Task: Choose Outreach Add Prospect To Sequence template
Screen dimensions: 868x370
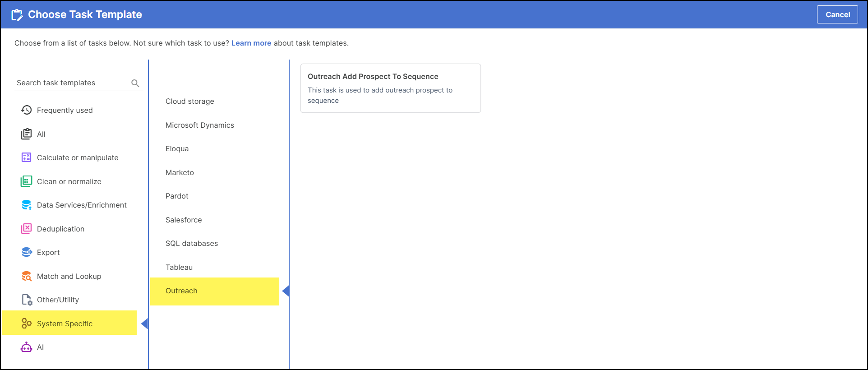Action: pyautogui.click(x=391, y=88)
